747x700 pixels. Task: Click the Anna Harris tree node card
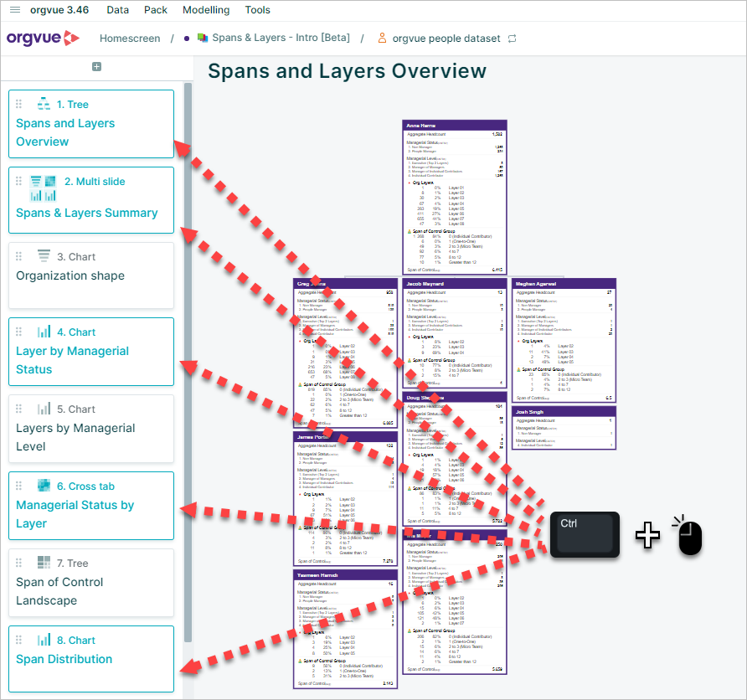pos(455,198)
